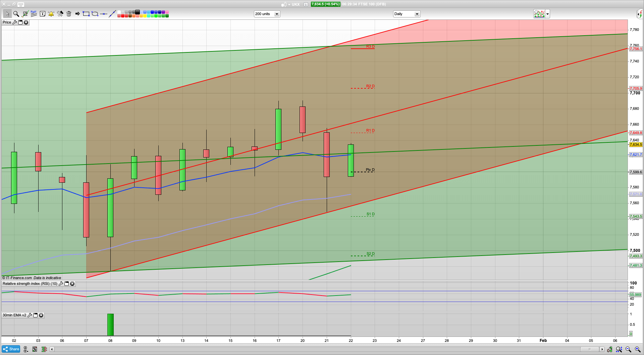Click the instrument info button
Image resolution: width=644 pixels, height=355 pixels.
click(306, 4)
